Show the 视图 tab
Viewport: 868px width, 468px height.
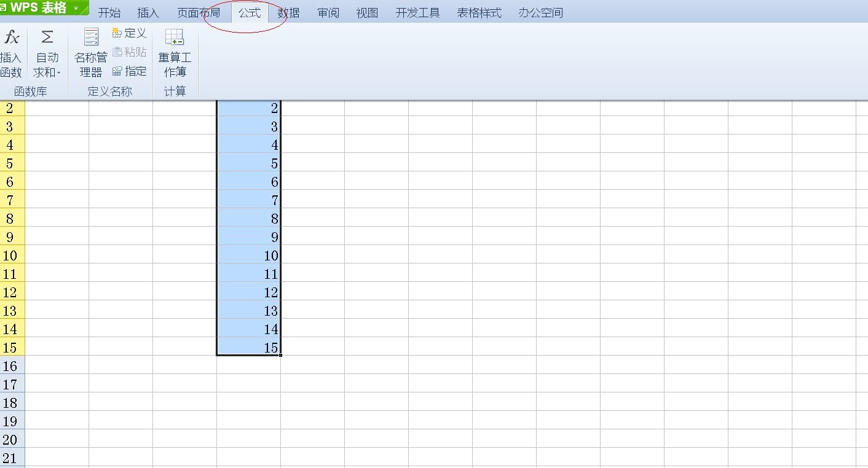tap(367, 13)
